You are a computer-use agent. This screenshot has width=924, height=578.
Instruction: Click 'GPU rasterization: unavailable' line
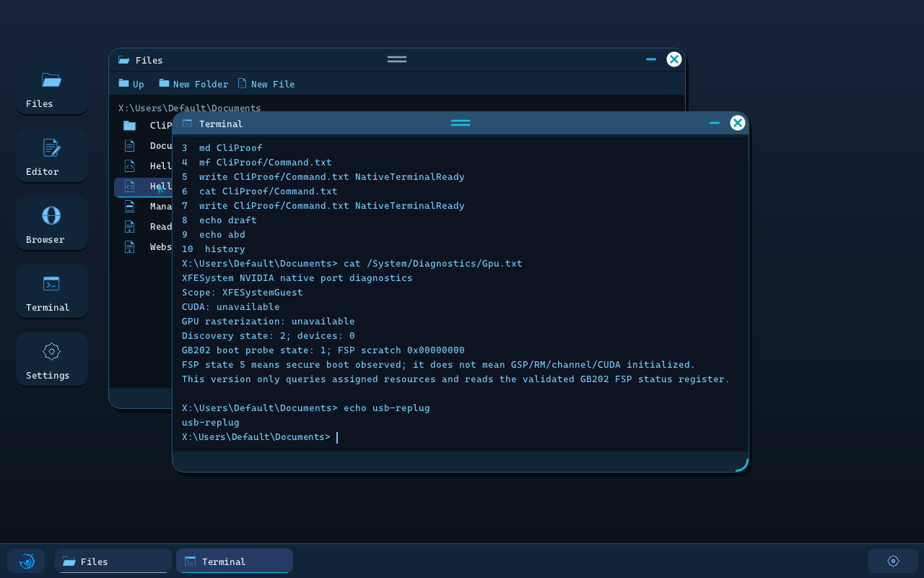pos(269,322)
